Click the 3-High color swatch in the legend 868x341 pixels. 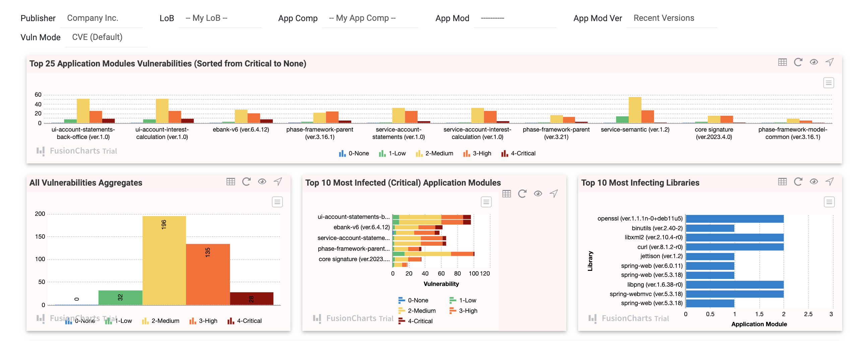pos(468,153)
